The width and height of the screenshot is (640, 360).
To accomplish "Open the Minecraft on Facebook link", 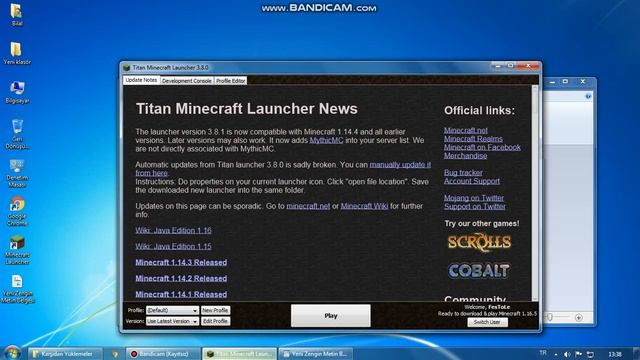I will tap(482, 147).
